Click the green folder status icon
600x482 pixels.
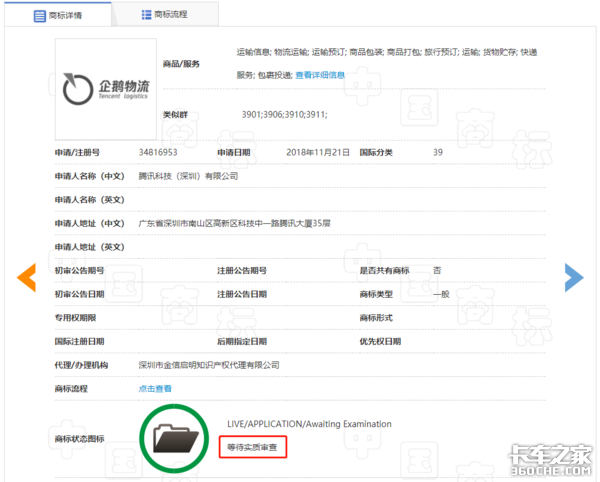pyautogui.click(x=174, y=438)
